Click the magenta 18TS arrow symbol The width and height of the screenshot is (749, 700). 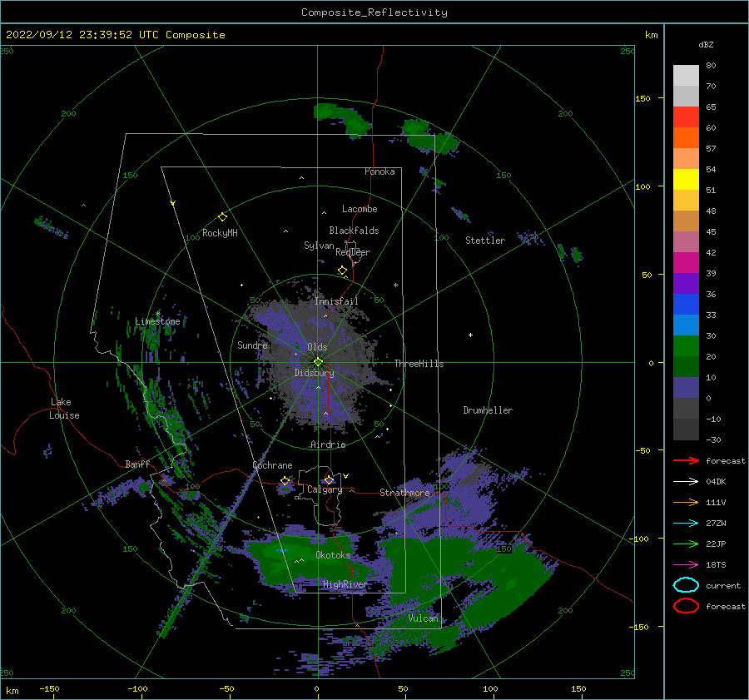coord(686,565)
